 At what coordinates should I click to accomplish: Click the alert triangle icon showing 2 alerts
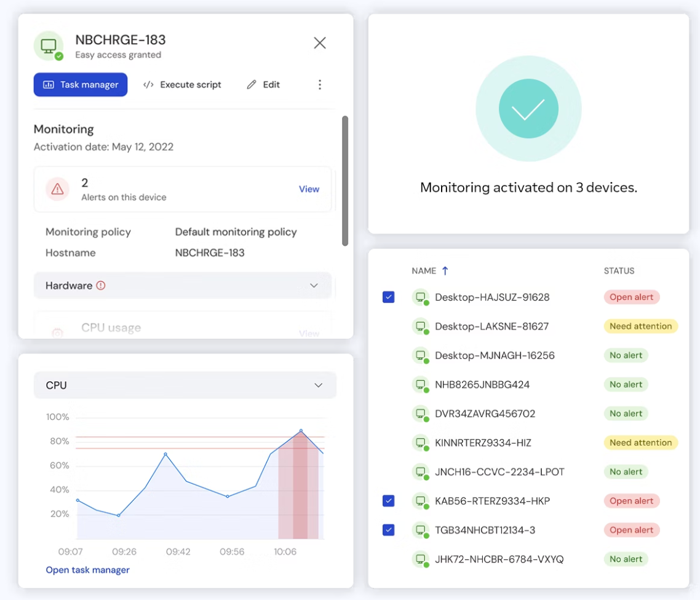pyautogui.click(x=58, y=189)
